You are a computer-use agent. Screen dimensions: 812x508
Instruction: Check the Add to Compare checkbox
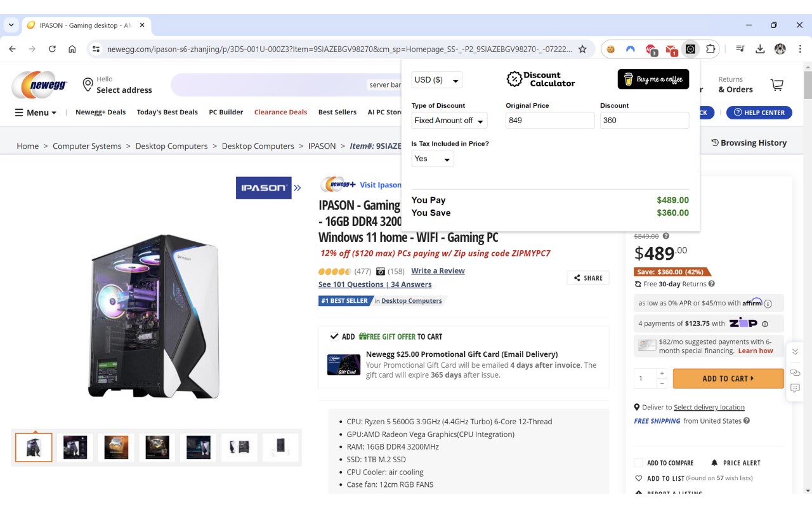coord(638,463)
